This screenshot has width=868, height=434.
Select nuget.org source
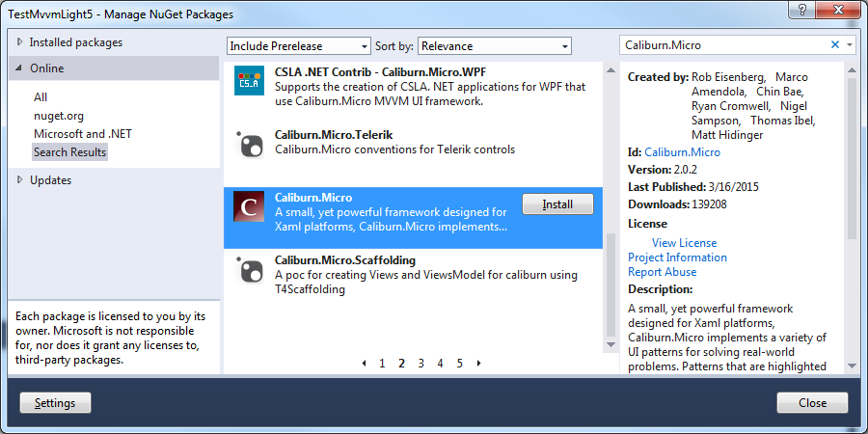point(59,116)
